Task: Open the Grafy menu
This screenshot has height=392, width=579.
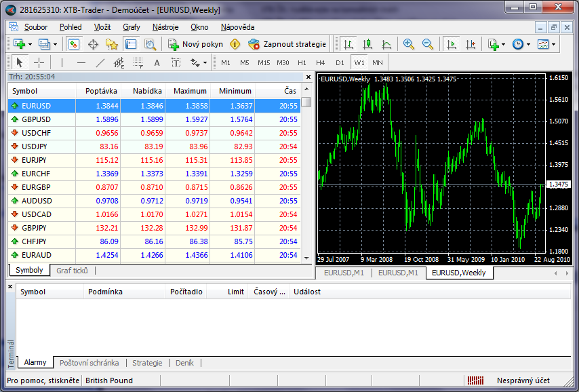Action: [132, 27]
